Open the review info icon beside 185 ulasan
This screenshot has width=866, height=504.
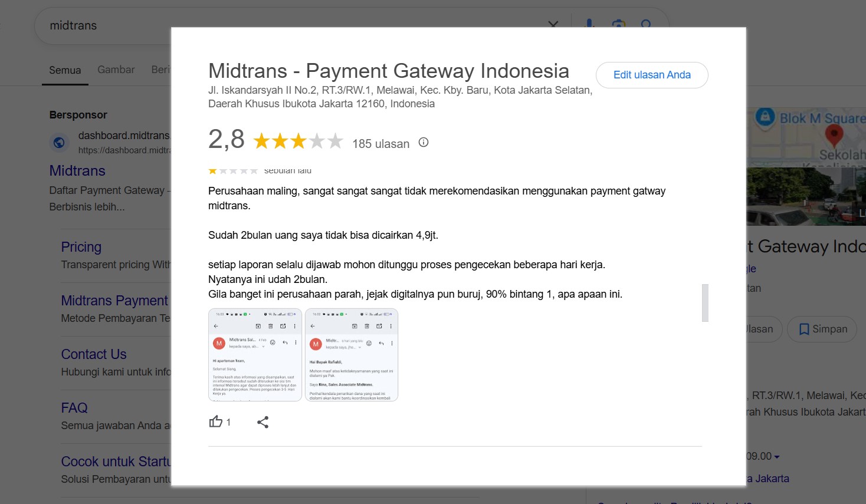pos(424,142)
